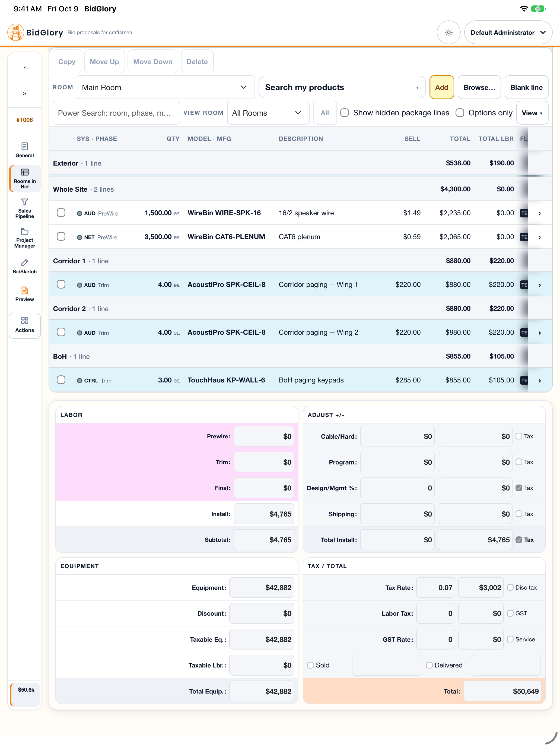The width and height of the screenshot is (560, 747).
Task: Sort by the MODEL · MFG column header
Action: 209,139
